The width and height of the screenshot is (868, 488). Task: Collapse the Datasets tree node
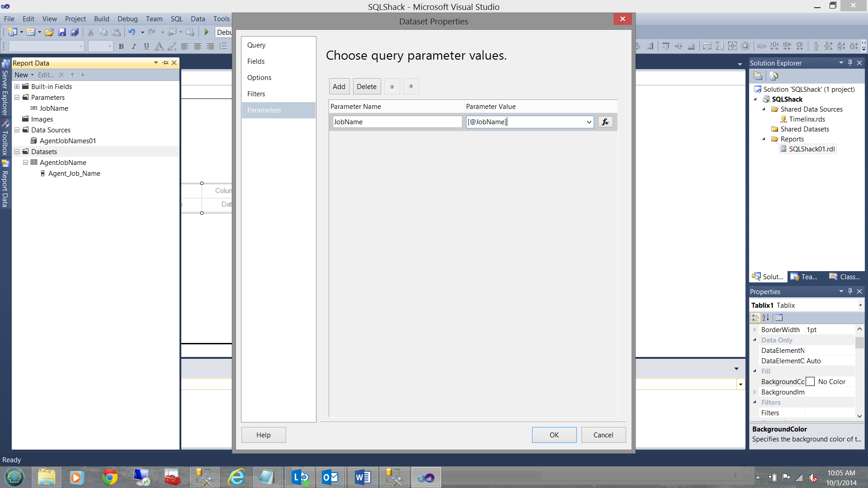(17, 152)
